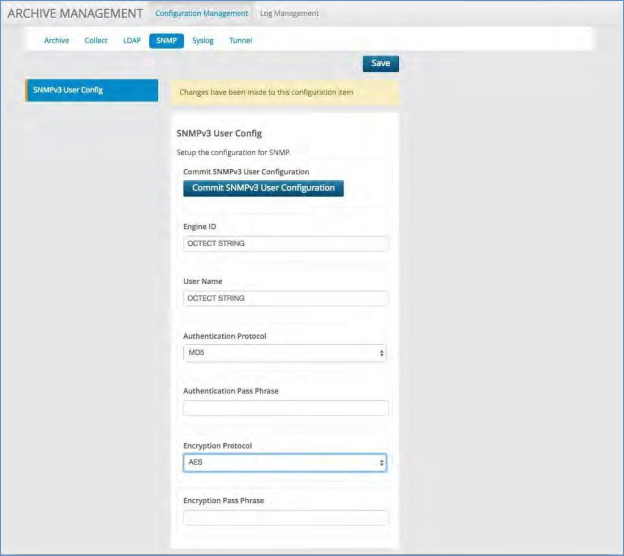Select the active SNMP sub-tab
Screen dimensions: 624x556
[x=166, y=41]
